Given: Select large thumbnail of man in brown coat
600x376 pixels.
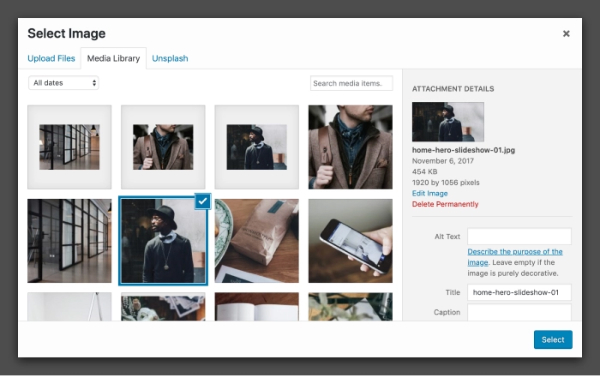Looking at the screenshot, I should coord(351,147).
